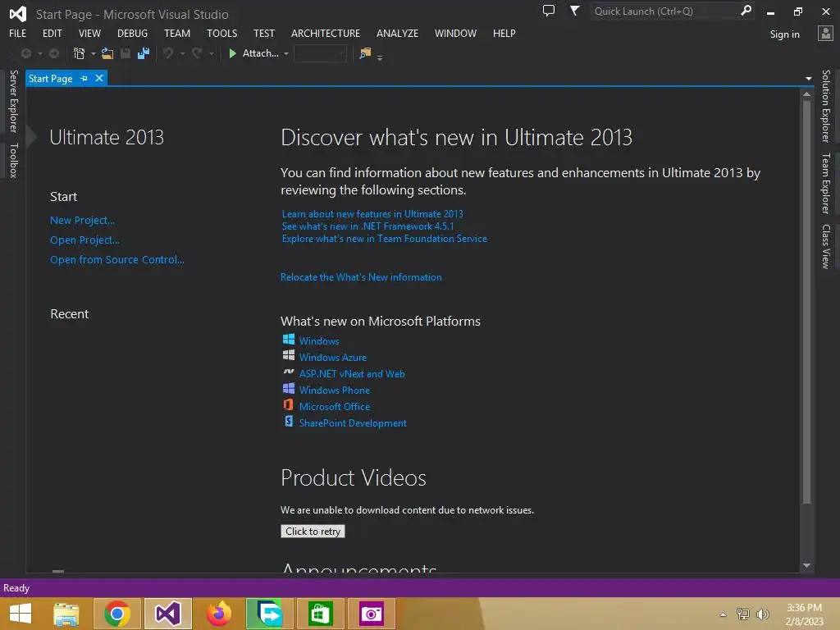Close the Start Page tab

click(x=99, y=78)
